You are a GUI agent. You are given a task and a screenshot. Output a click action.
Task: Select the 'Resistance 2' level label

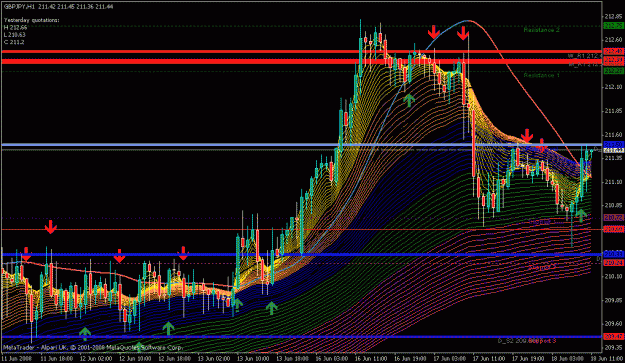(542, 30)
